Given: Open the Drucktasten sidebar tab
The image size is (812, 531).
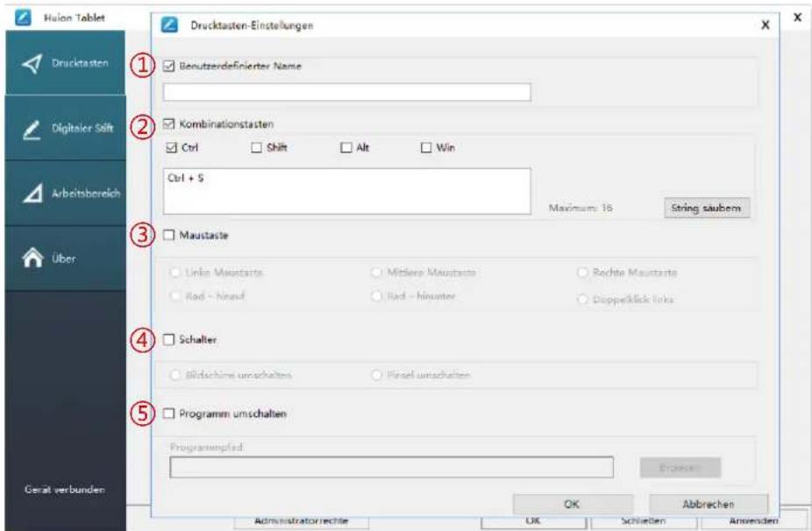Looking at the screenshot, I should click(65, 62).
